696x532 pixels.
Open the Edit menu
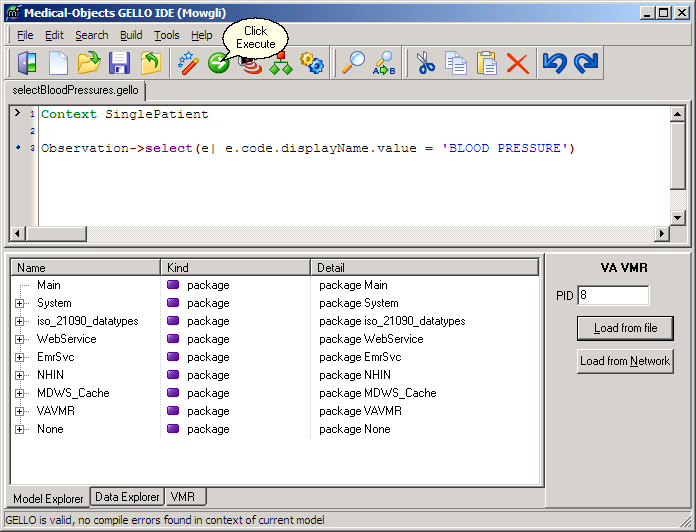[x=54, y=35]
